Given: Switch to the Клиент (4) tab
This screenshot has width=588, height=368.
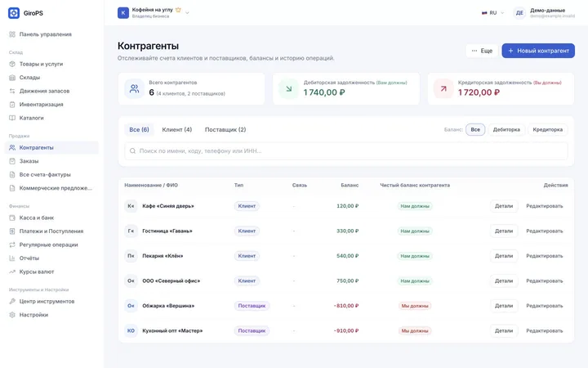Looking at the screenshot, I should [177, 129].
